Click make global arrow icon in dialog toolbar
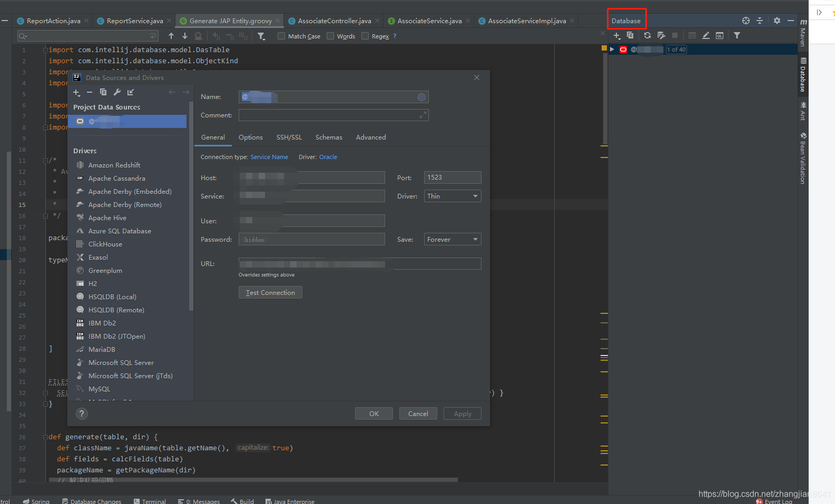The width and height of the screenshot is (835, 504). click(131, 92)
